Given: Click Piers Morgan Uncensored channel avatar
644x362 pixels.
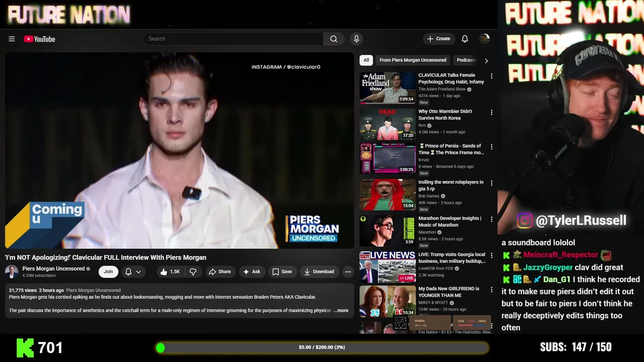Looking at the screenshot, I should pos(12,271).
